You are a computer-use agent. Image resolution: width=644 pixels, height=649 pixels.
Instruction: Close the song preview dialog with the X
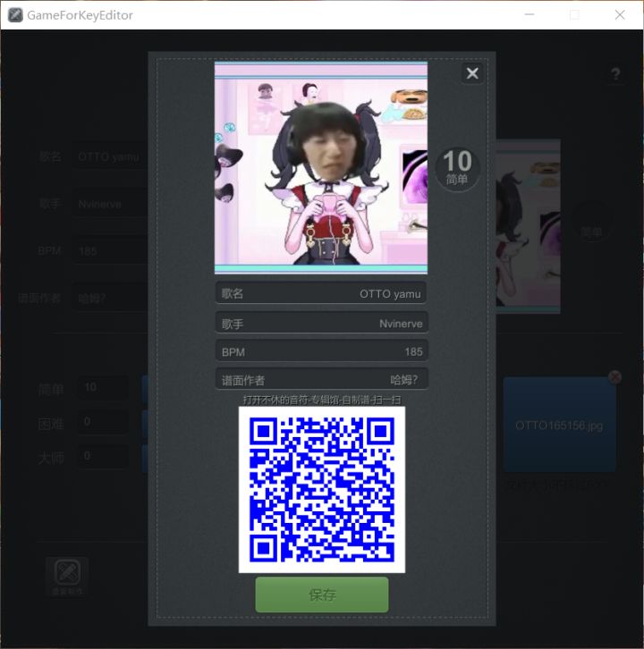[472, 73]
